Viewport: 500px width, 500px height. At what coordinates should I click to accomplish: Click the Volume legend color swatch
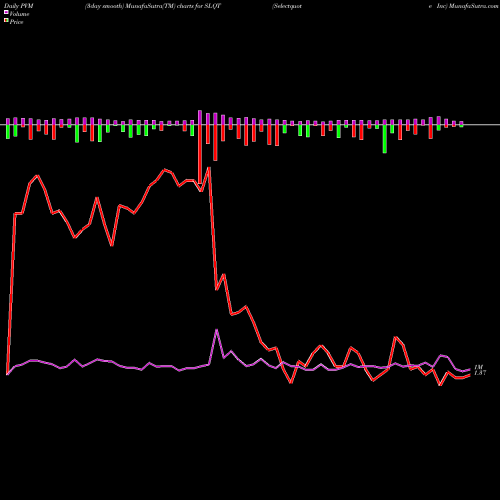[x=6, y=13]
